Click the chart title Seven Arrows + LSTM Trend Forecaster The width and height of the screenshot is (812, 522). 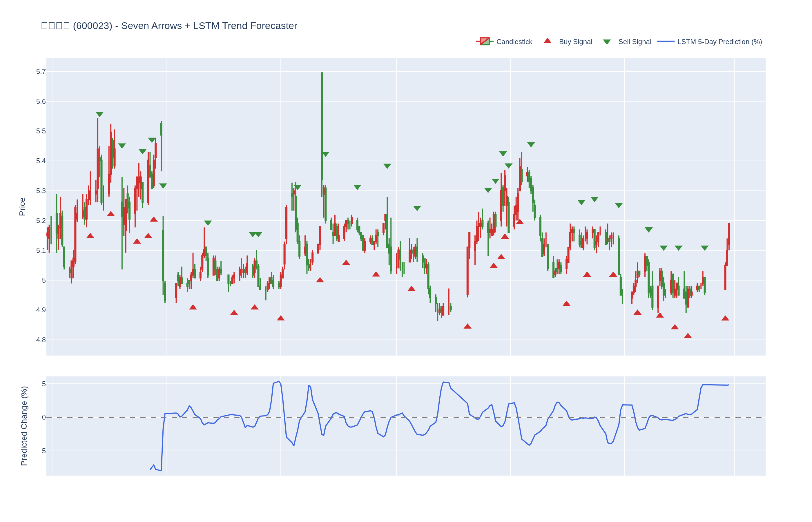coord(209,26)
